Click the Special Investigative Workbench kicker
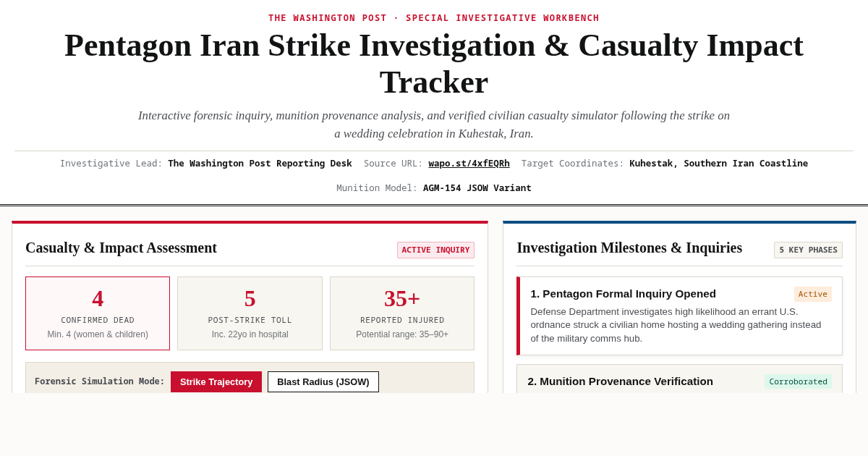Screen dimensions: 868x456 point(434,18)
